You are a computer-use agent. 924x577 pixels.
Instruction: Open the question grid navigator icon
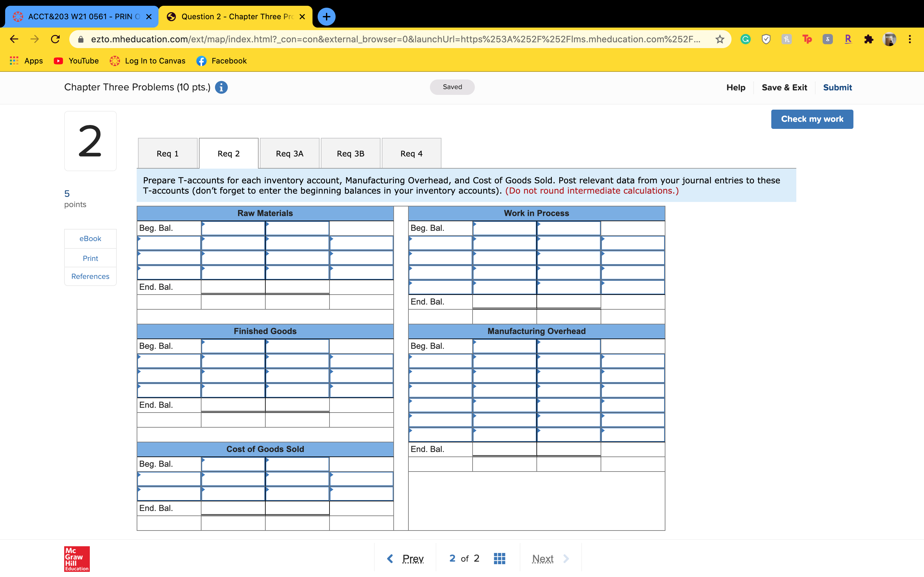[499, 558]
